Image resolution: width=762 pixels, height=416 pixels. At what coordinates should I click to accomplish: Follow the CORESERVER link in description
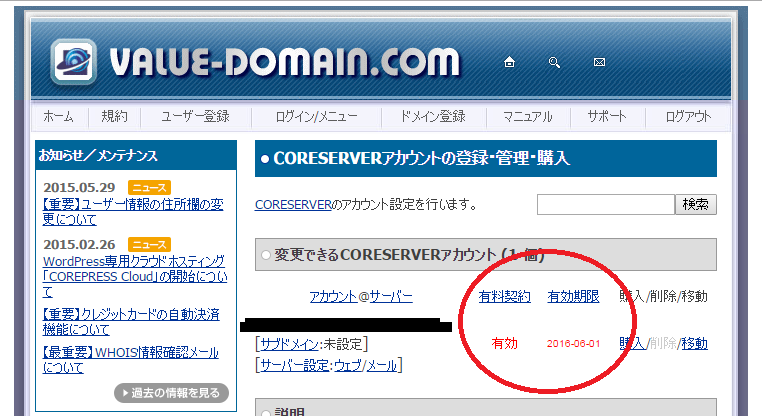pyautogui.click(x=293, y=205)
